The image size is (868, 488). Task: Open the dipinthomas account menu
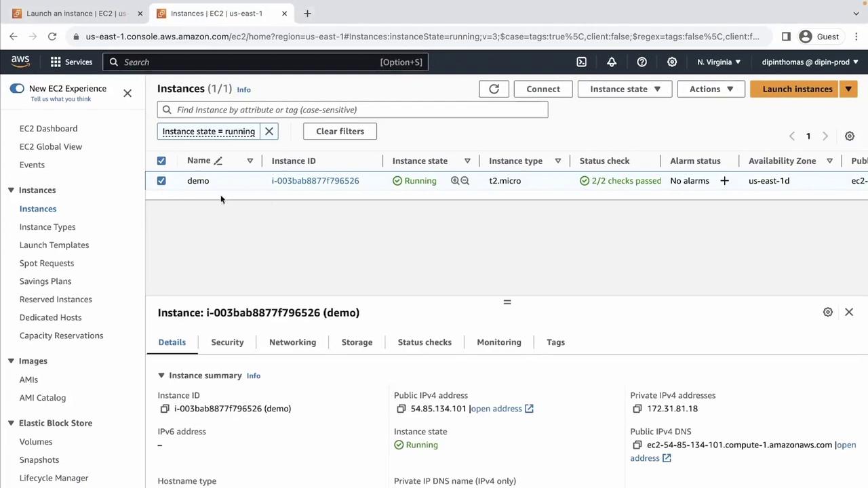click(810, 62)
